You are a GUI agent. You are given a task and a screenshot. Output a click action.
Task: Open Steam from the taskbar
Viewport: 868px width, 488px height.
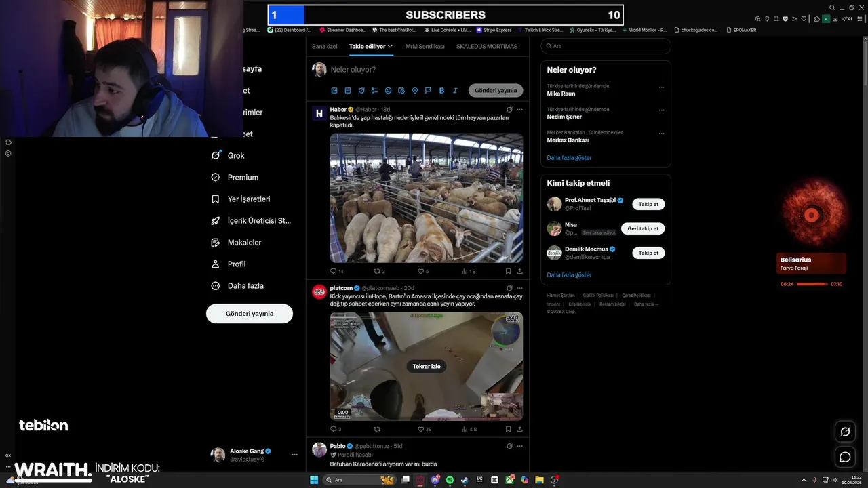click(x=465, y=480)
